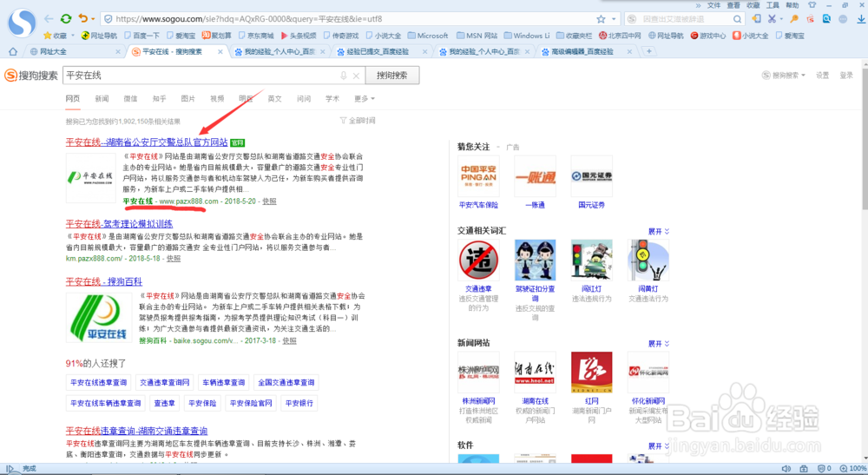The width and height of the screenshot is (868, 475).
Task: Select the 新闻 search category
Action: [x=102, y=98]
